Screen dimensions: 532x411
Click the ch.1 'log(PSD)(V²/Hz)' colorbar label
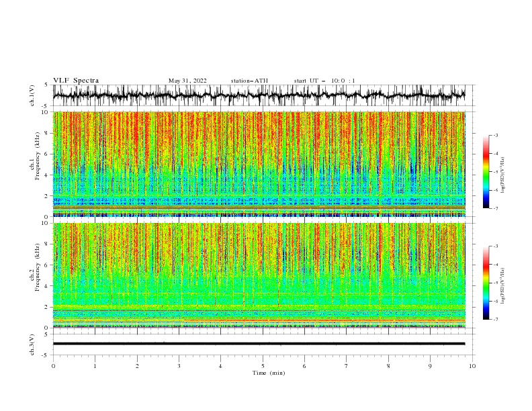502,175
